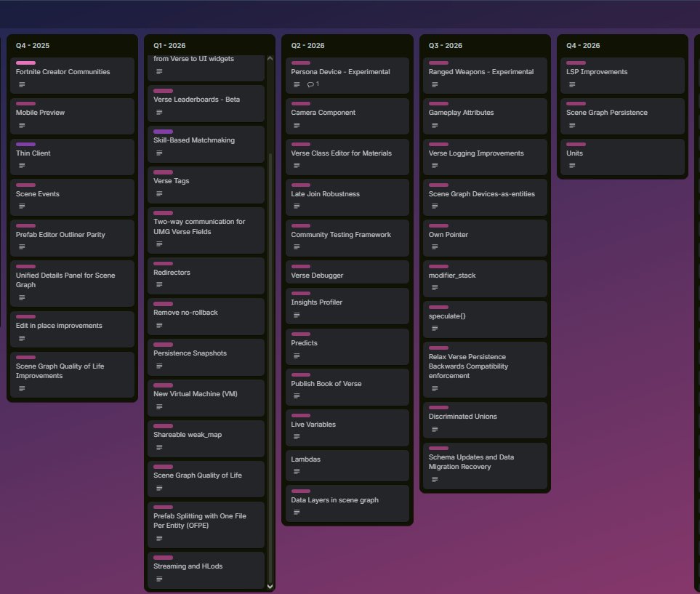Click description icon on Redirectors card
Screen dimensions: 700x594
(159, 285)
